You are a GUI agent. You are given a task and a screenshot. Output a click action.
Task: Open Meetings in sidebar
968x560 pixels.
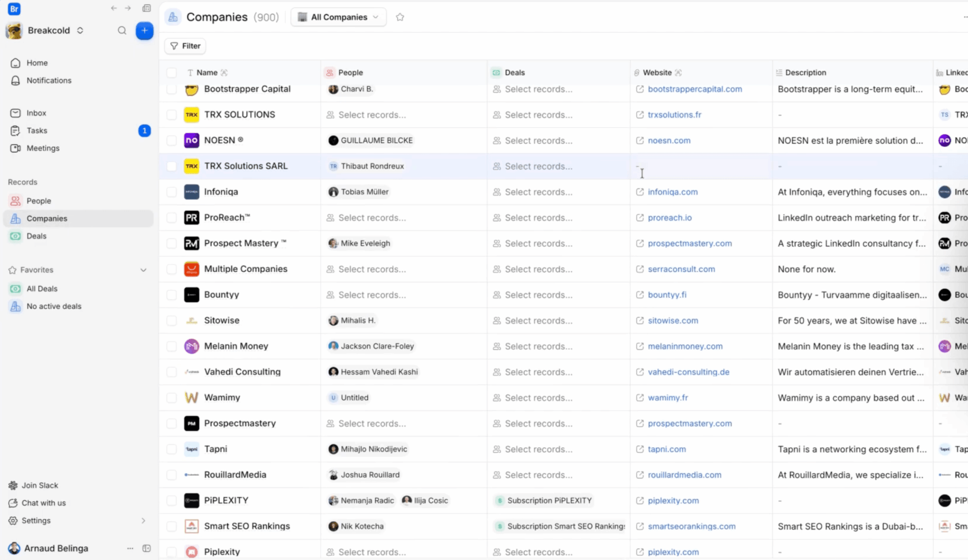point(78,148)
